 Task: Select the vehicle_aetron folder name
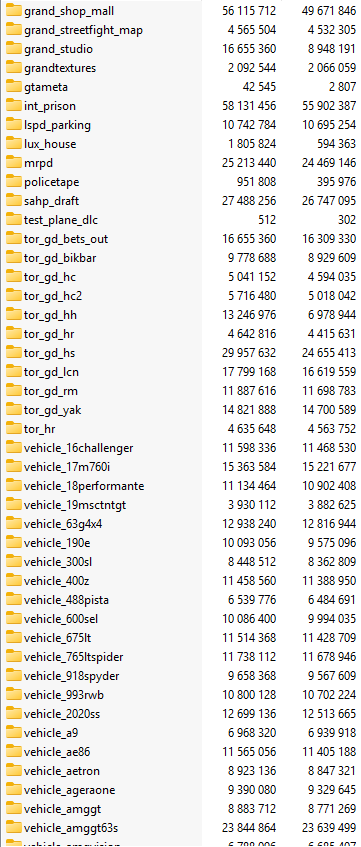click(x=62, y=770)
